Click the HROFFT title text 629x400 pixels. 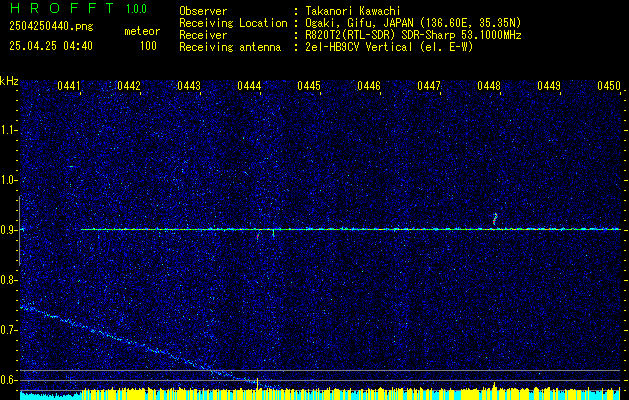click(62, 8)
